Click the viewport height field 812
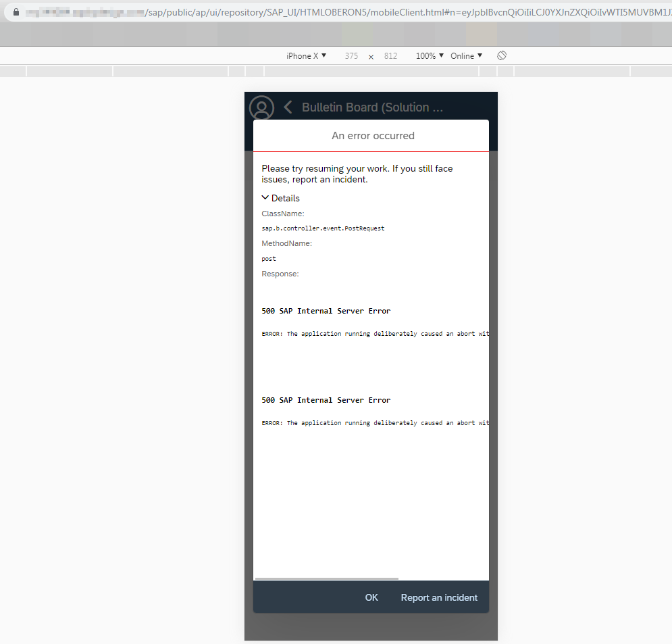The height and width of the screenshot is (644, 672). (390, 55)
